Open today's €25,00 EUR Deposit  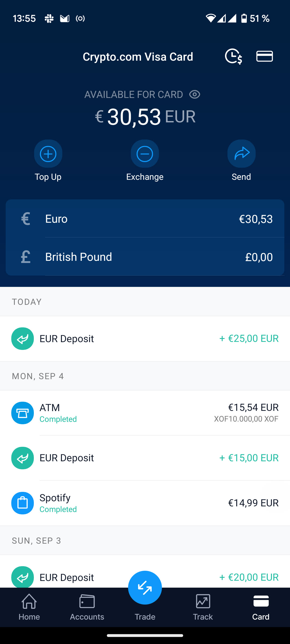click(145, 339)
